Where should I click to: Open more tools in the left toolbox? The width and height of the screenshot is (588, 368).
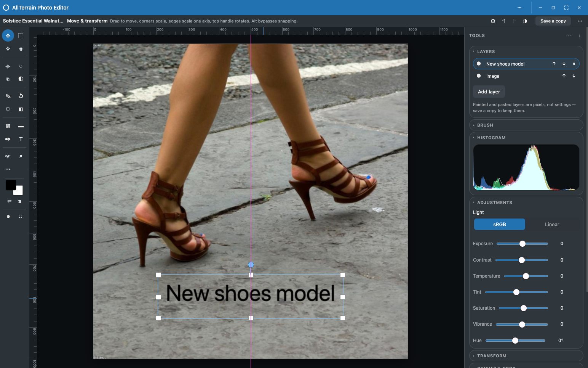pos(8,169)
